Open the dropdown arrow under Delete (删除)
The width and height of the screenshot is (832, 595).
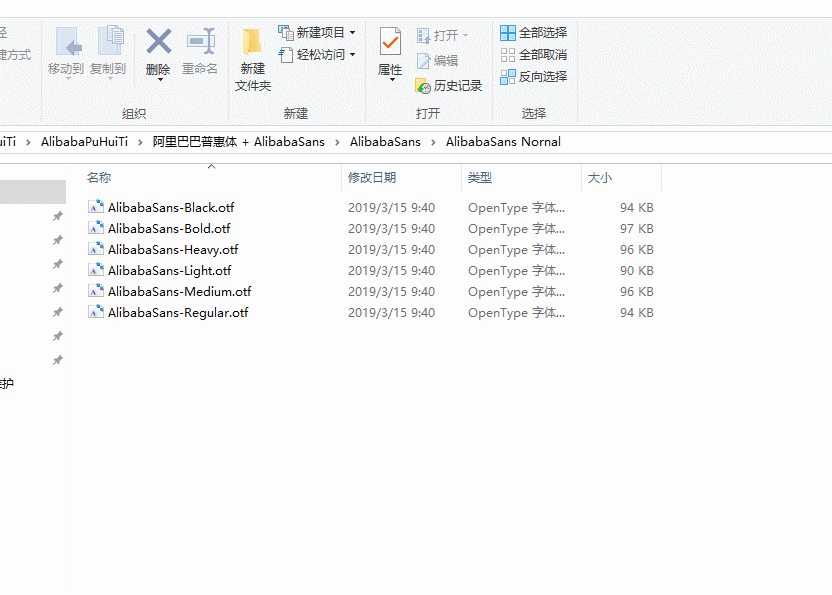160,80
